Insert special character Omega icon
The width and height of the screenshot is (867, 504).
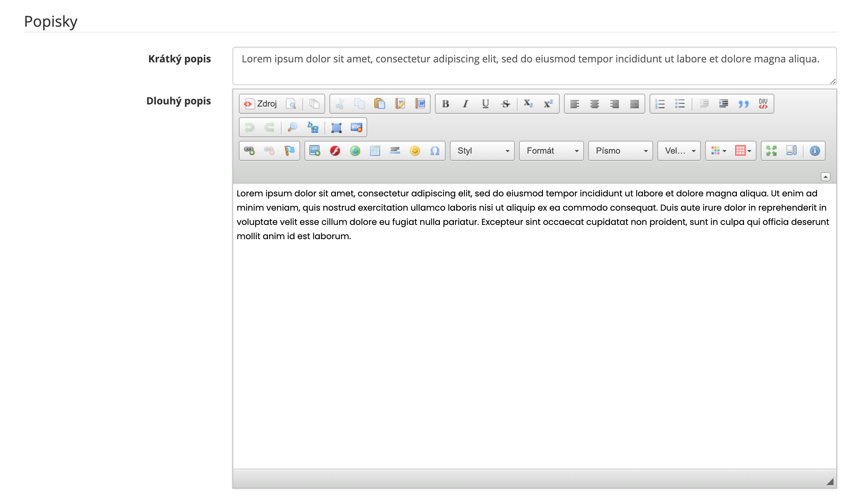tap(435, 151)
